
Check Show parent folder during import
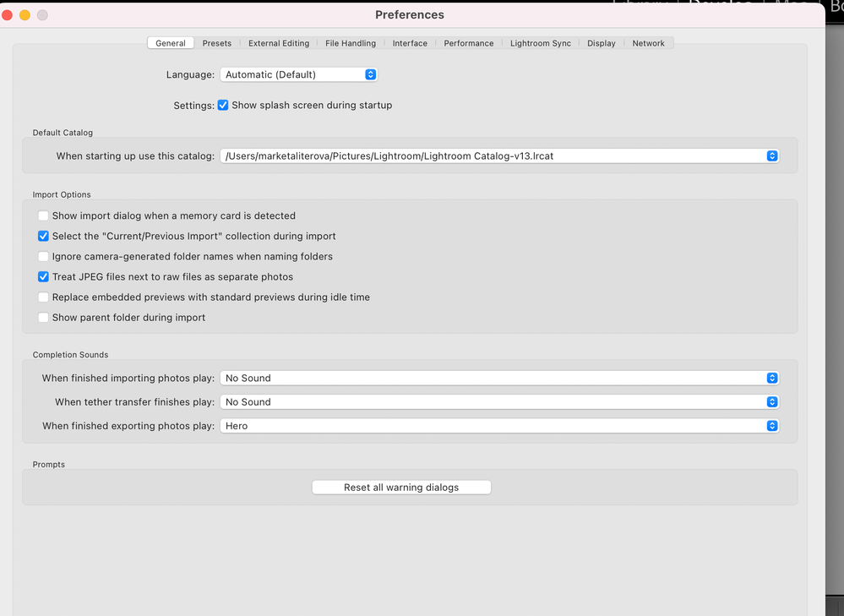pyautogui.click(x=44, y=318)
